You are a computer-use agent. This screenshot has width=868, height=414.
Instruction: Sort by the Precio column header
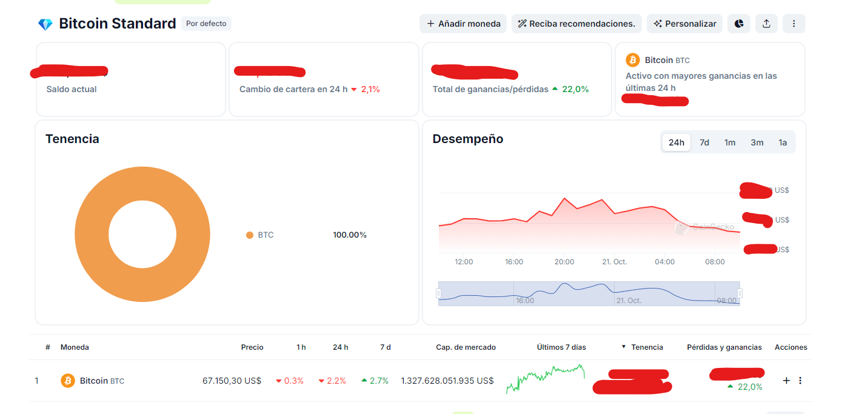(x=252, y=347)
